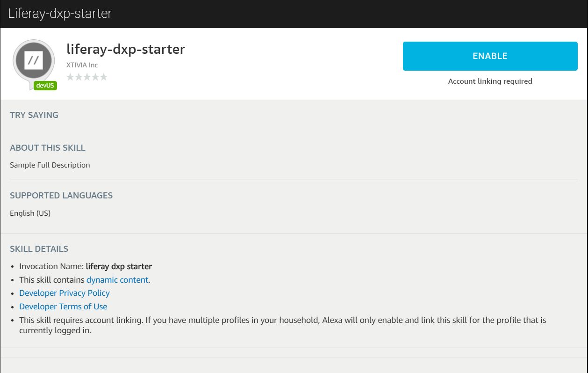Click the SUPPORTED LANGUAGES heading
The height and width of the screenshot is (373, 588).
point(61,196)
